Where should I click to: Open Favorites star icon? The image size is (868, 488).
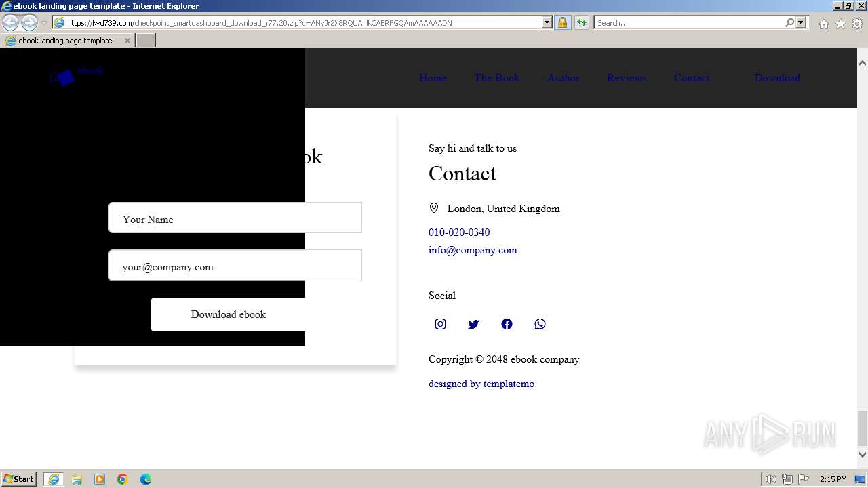pos(840,24)
